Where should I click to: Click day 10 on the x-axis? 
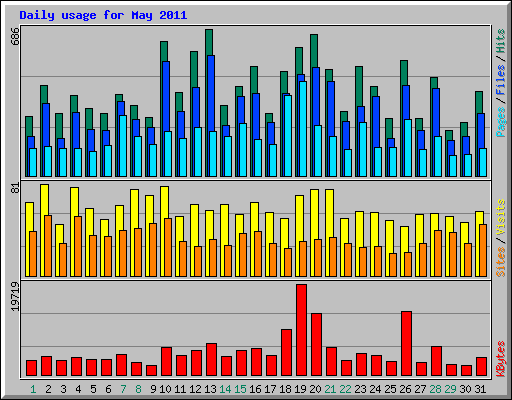[x=165, y=389]
